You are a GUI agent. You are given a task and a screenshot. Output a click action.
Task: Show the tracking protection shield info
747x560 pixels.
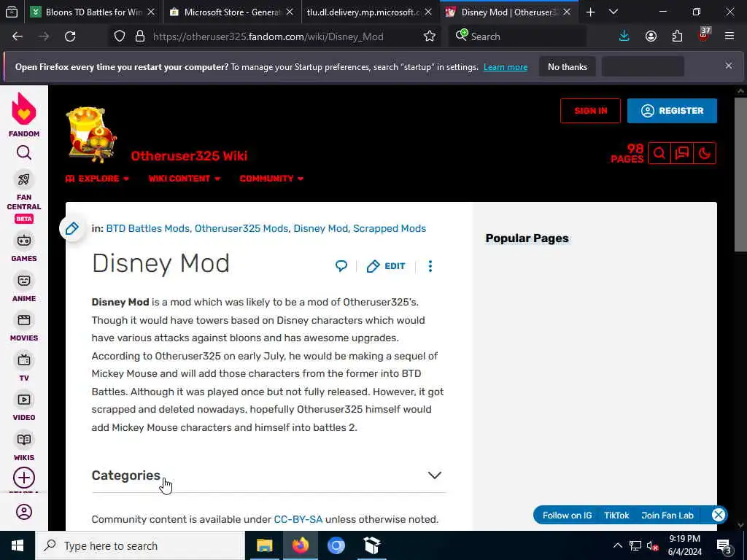[120, 36]
